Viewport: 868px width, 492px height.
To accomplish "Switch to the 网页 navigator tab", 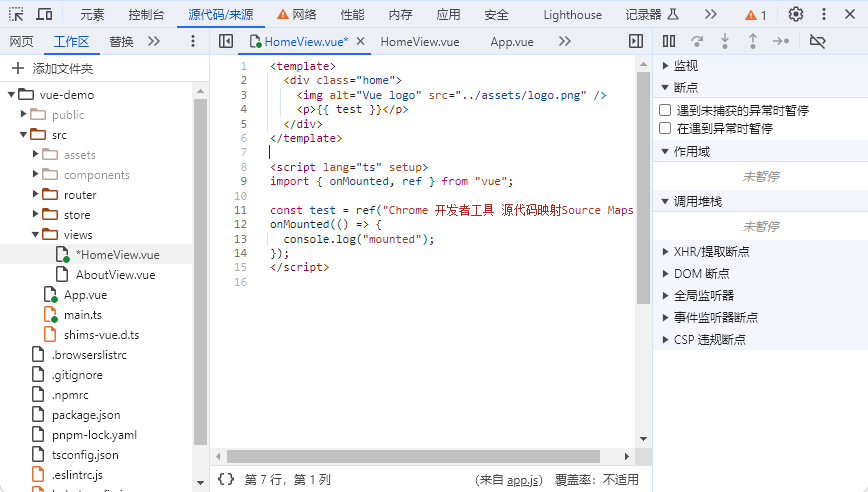I will point(22,41).
